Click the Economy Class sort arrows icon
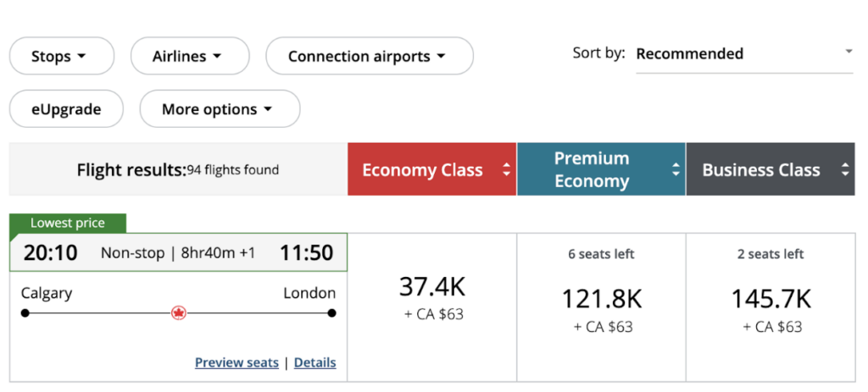 pos(506,170)
